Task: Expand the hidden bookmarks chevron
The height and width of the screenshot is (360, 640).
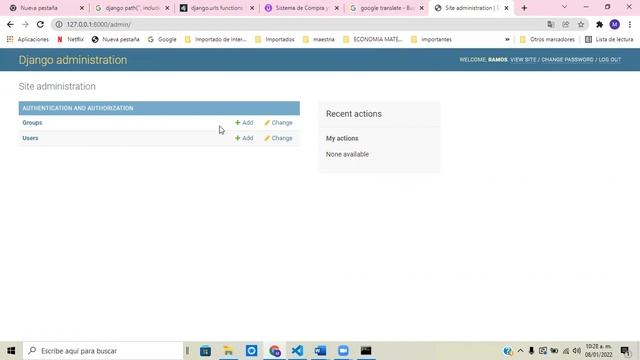Action: 507,39
